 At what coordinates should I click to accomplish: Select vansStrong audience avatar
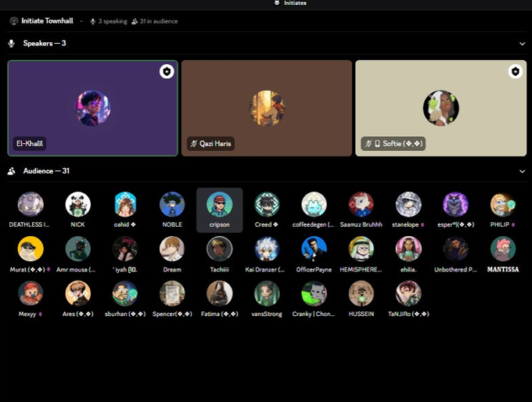(x=267, y=294)
